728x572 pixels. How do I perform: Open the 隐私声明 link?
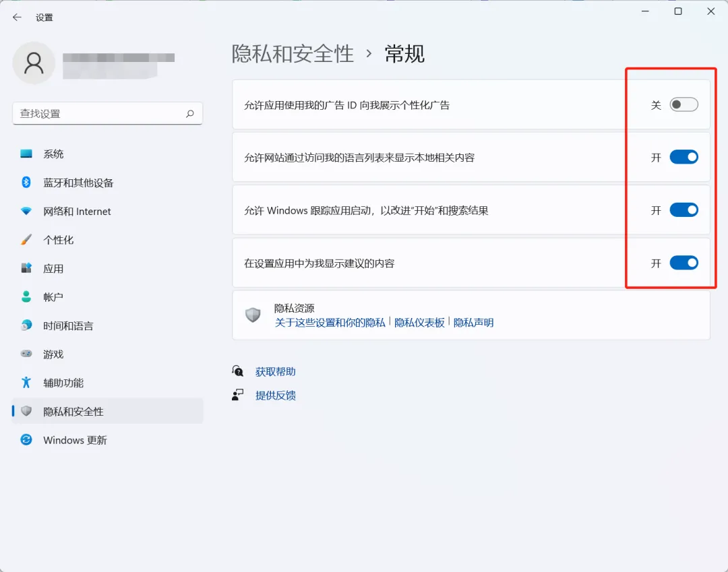coord(473,323)
